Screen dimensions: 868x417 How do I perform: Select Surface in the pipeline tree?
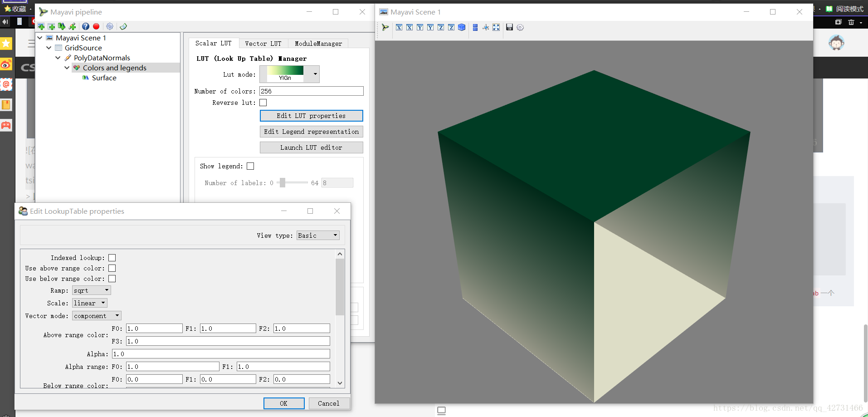(x=104, y=78)
